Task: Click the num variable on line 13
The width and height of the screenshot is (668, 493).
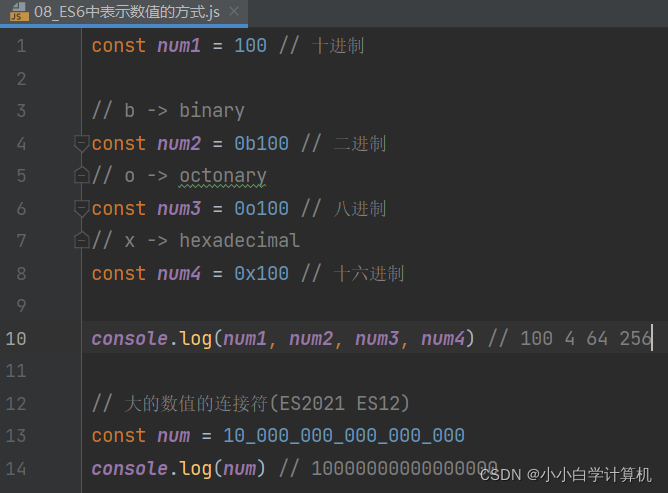Action: click(173, 436)
